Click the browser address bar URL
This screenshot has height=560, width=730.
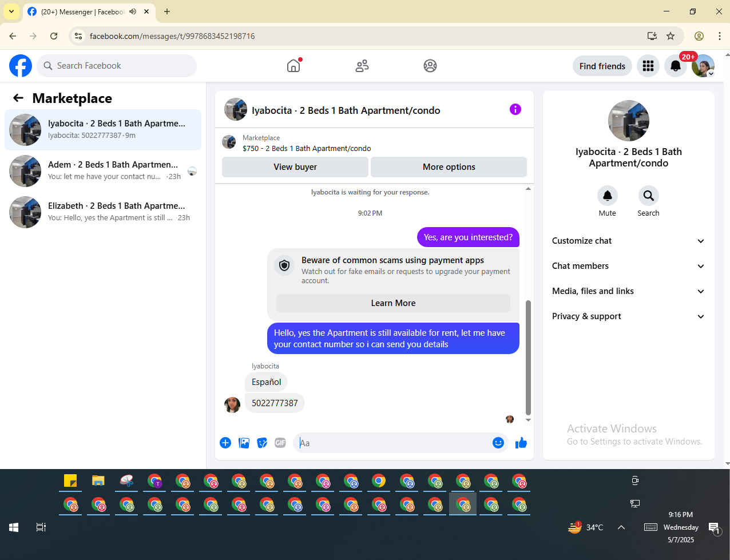172,36
